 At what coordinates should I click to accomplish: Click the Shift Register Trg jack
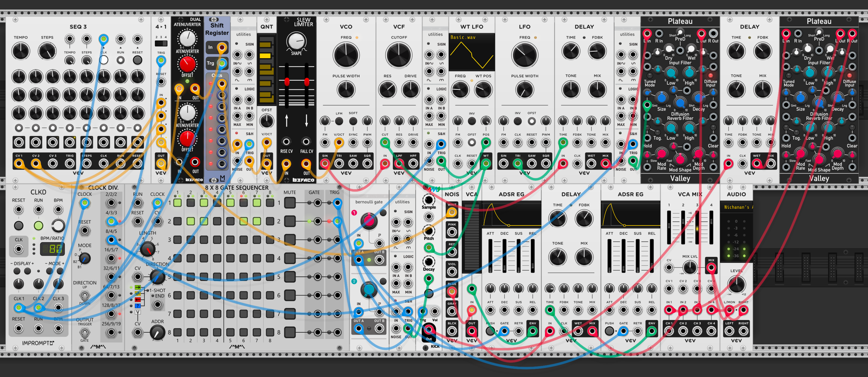tap(222, 63)
